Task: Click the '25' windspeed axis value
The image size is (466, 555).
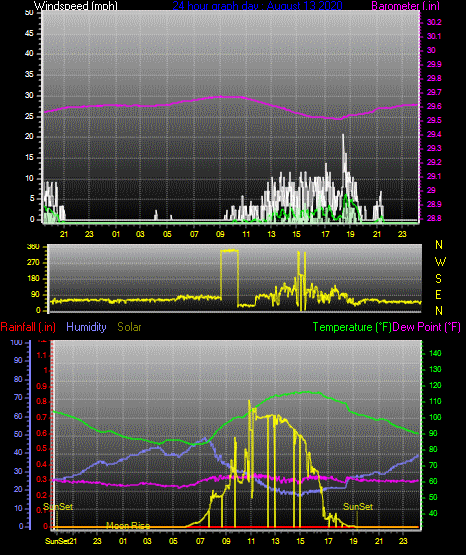Action: (29, 116)
